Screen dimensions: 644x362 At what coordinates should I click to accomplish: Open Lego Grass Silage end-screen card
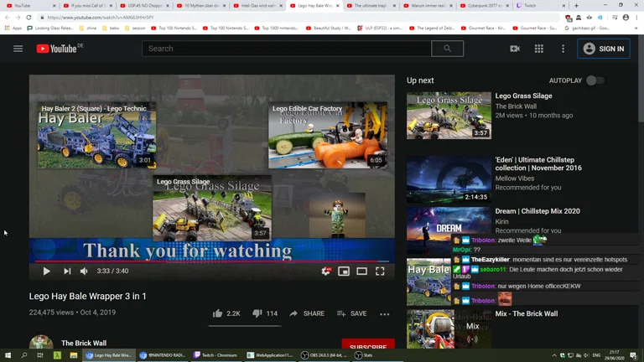click(212, 208)
